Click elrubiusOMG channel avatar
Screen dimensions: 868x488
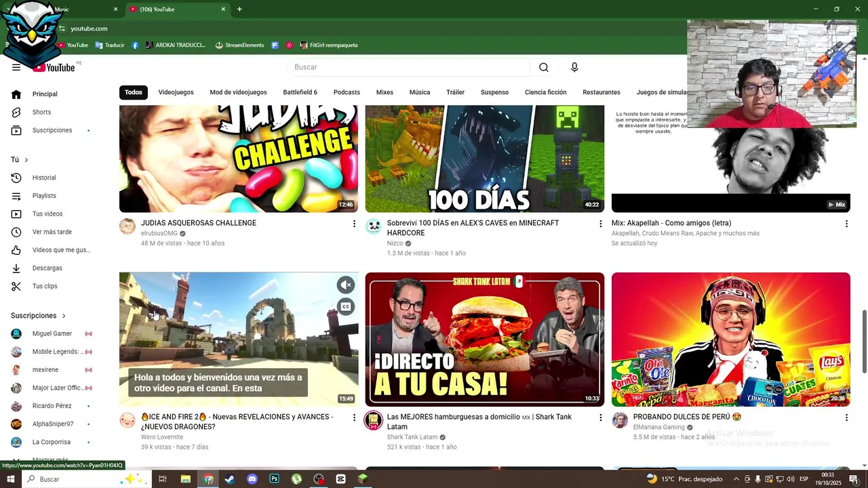127,226
